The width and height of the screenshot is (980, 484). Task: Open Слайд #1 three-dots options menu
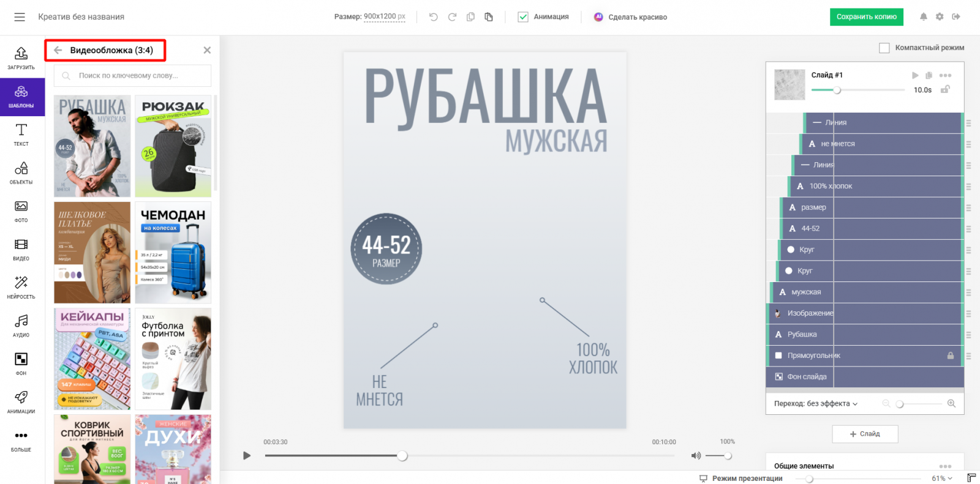tap(945, 75)
